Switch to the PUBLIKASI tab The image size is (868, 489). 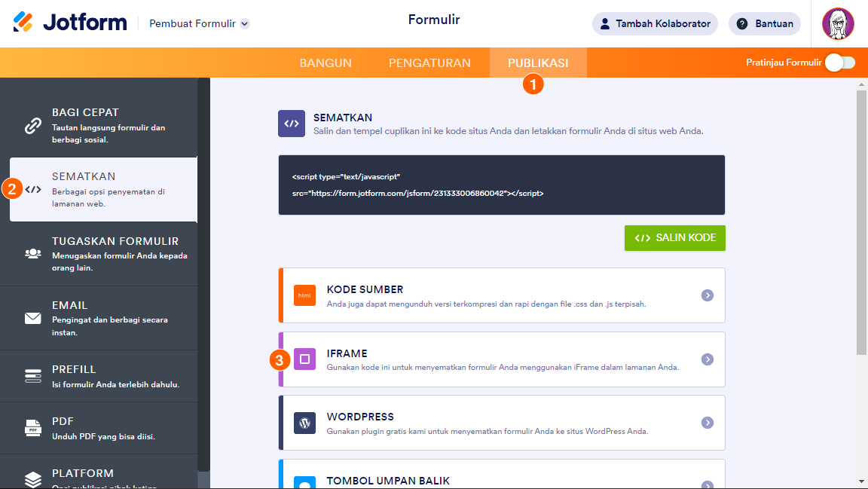tap(538, 63)
